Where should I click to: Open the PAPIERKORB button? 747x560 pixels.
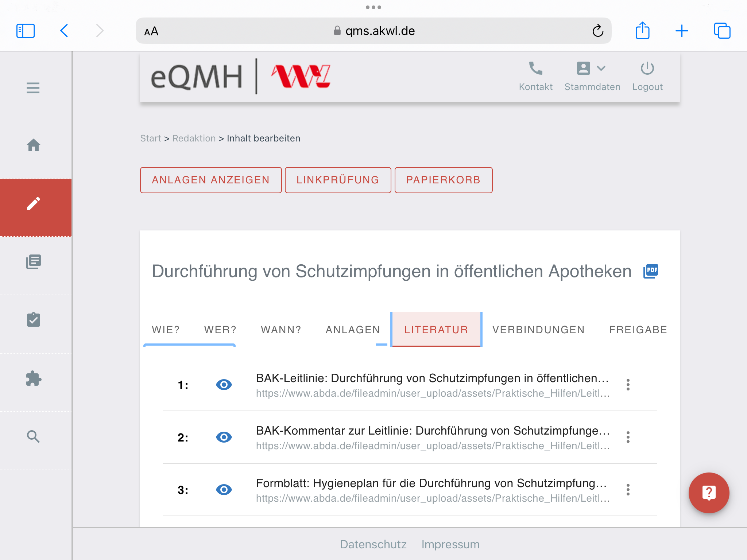(444, 180)
